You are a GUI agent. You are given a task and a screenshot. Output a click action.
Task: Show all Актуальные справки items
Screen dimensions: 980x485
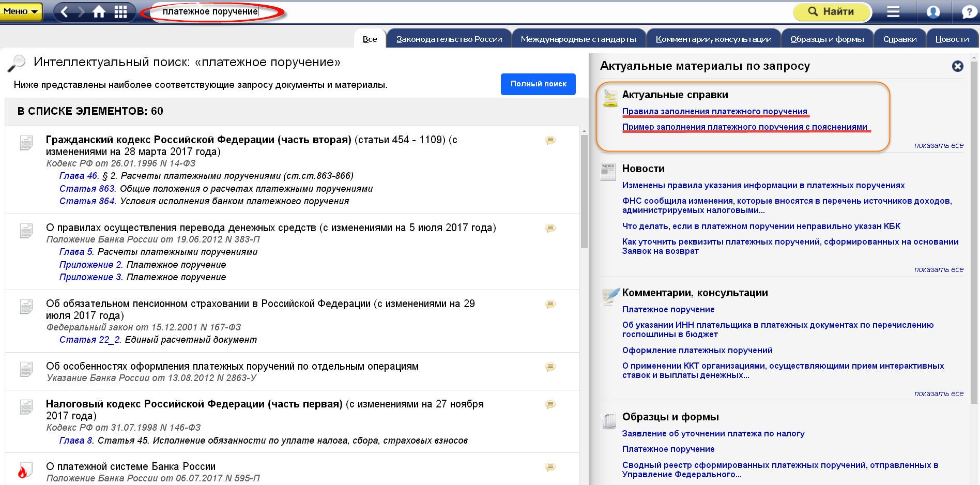pos(939,145)
